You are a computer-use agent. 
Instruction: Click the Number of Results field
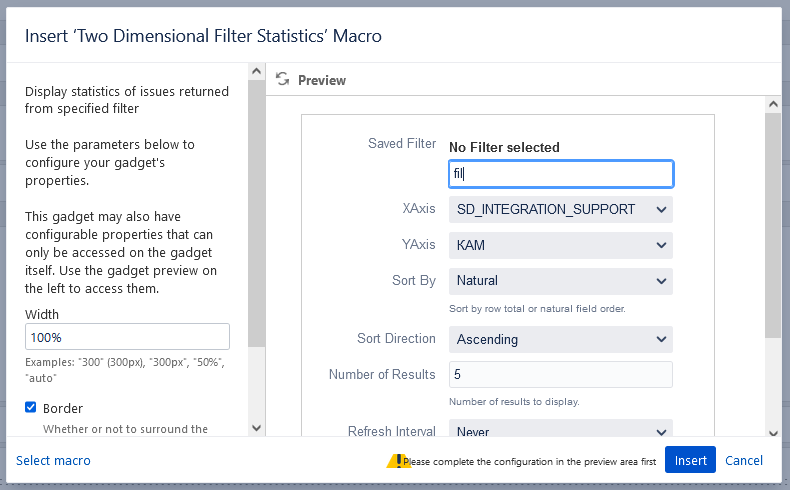[x=561, y=374]
